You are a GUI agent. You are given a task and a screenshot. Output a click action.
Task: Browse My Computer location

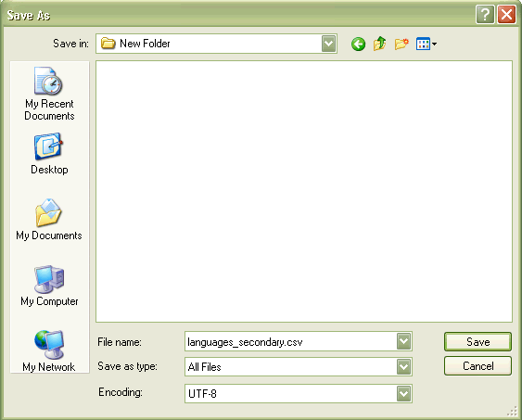click(x=49, y=286)
